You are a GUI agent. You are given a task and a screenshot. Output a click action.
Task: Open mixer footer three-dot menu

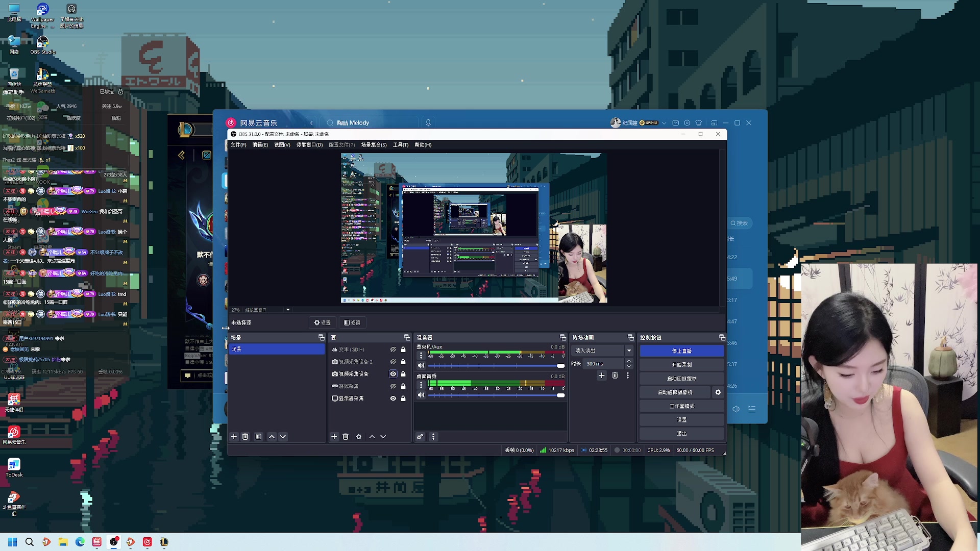[x=433, y=437]
